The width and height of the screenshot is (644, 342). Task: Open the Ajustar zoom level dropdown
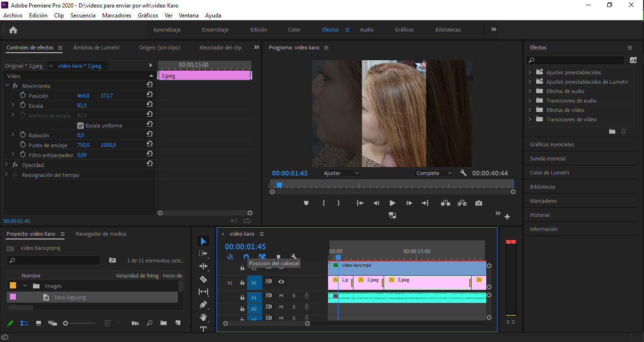341,173
